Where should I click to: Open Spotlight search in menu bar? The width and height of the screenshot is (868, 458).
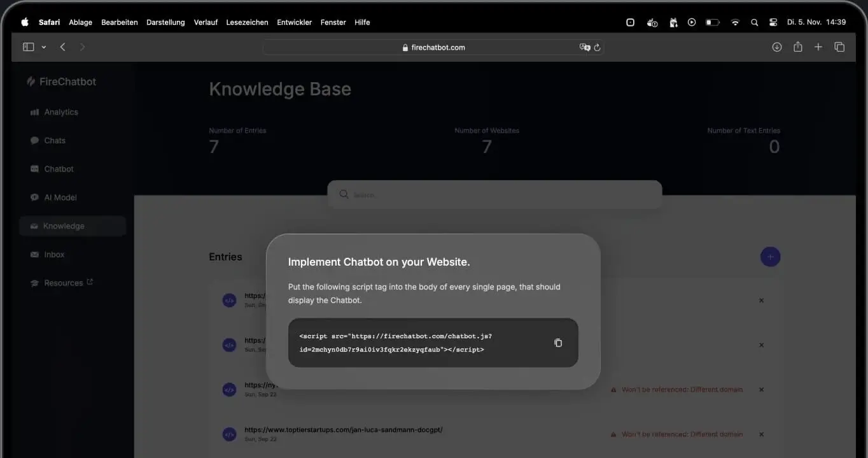pos(754,22)
